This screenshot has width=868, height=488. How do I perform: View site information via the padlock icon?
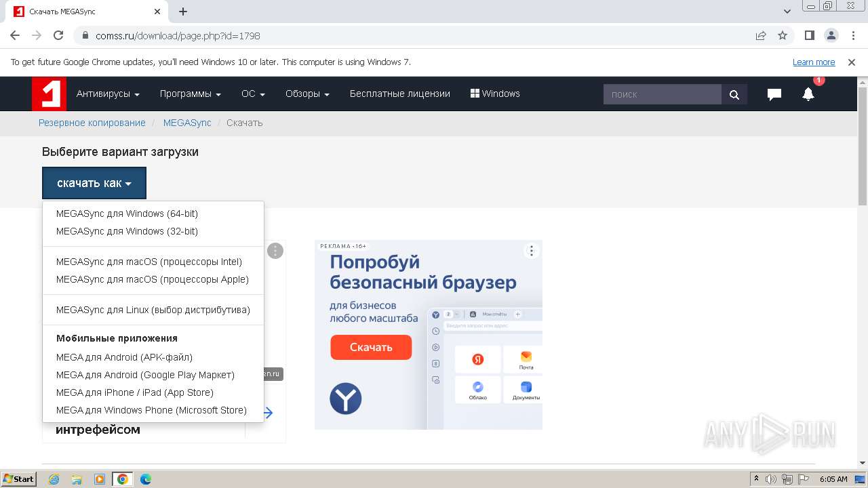85,35
